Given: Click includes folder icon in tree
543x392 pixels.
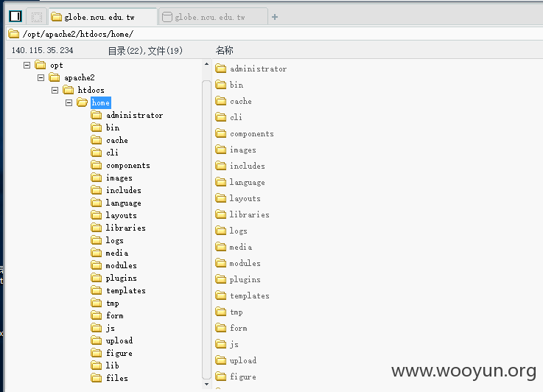Looking at the screenshot, I should [x=97, y=190].
